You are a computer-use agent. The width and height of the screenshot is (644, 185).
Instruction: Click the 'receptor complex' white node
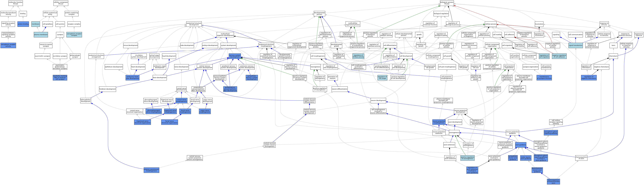(x=74, y=24)
